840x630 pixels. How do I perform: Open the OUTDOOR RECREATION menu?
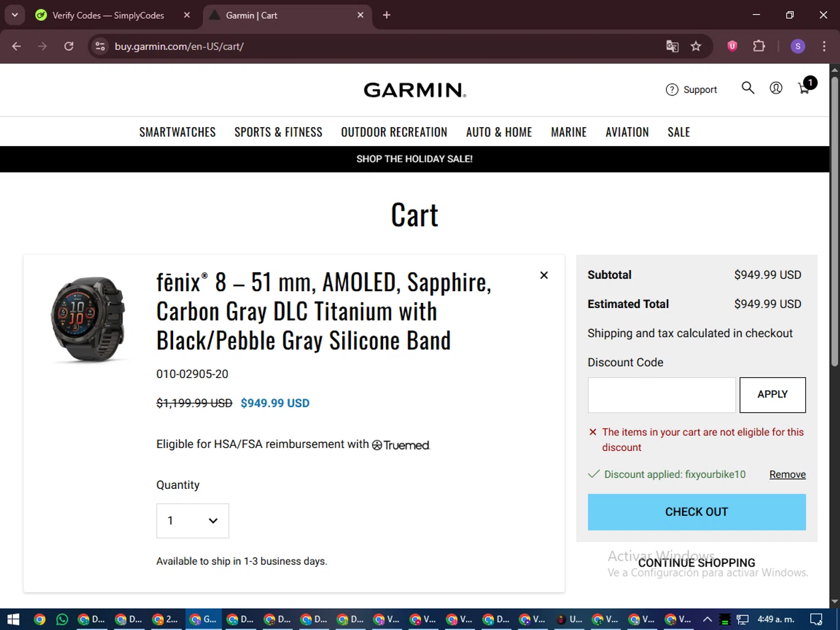394,132
